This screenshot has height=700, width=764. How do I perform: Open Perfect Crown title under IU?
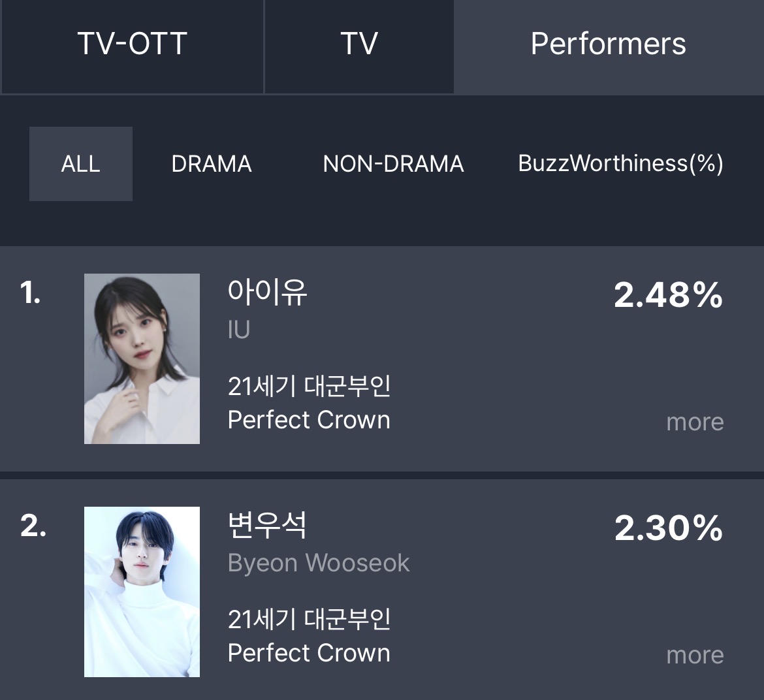point(309,420)
